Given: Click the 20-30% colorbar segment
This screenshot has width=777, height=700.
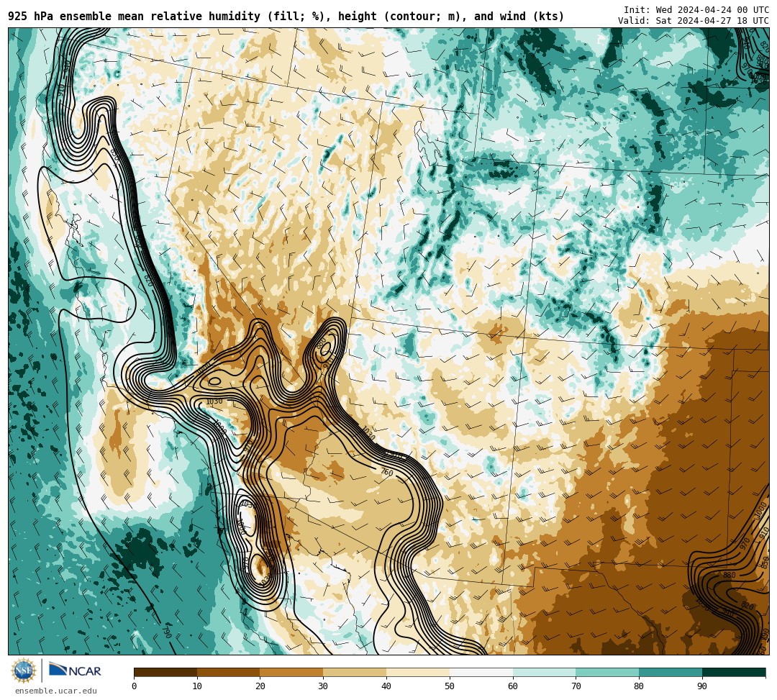Looking at the screenshot, I should [x=292, y=672].
